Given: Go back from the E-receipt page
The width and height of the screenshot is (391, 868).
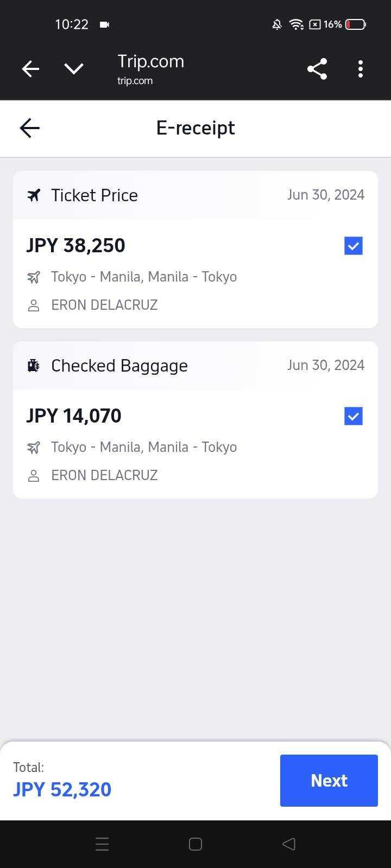Looking at the screenshot, I should coord(30,128).
